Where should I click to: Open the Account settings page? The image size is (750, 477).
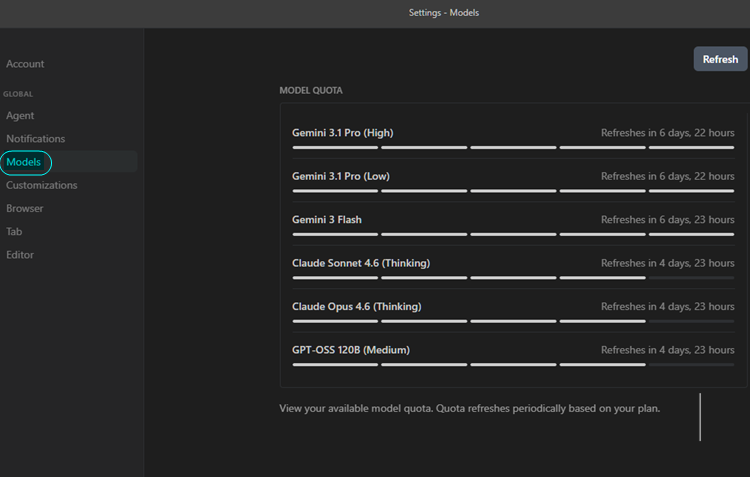pos(25,64)
